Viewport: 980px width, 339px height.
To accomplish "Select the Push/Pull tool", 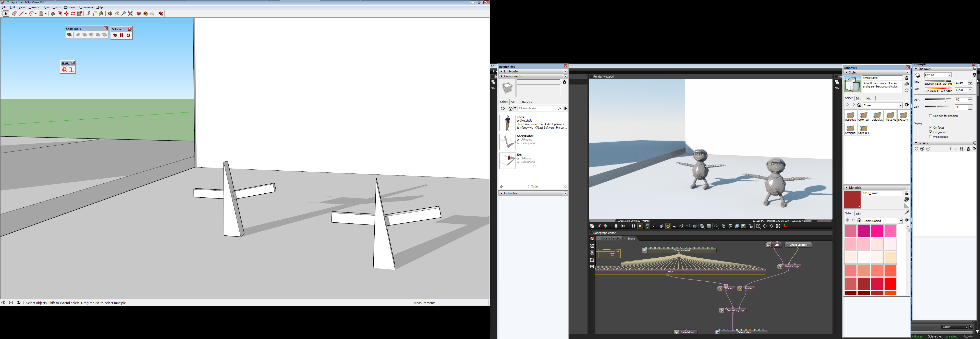I will 53,14.
